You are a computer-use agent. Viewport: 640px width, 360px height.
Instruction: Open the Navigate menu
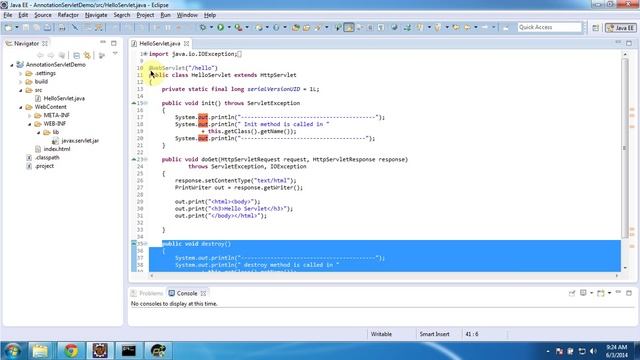point(96,15)
